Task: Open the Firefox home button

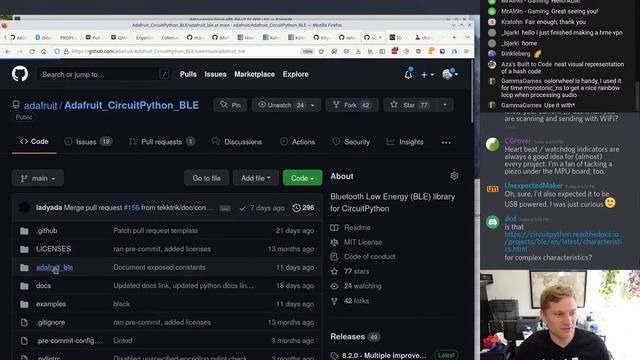Action: [x=44, y=51]
